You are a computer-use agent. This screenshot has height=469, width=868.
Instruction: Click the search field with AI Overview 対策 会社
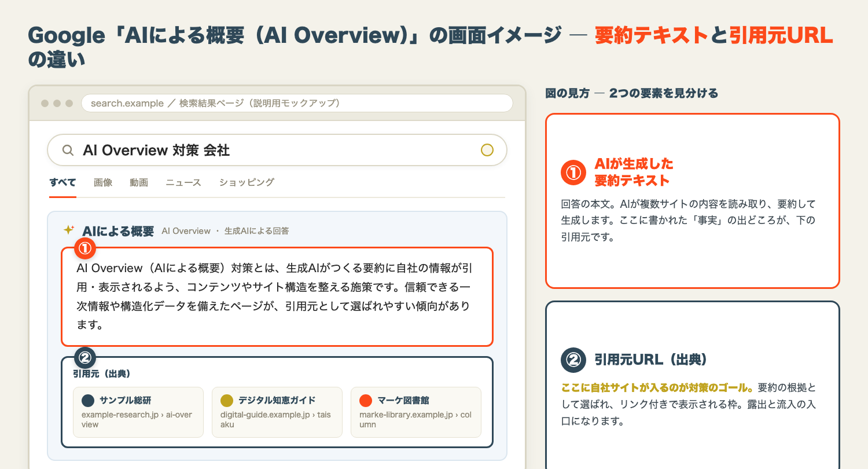[277, 151]
